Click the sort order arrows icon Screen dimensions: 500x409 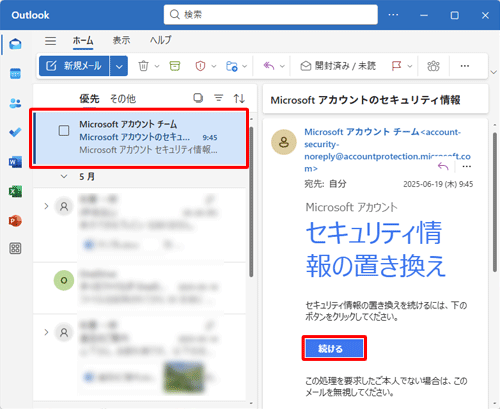click(x=239, y=98)
